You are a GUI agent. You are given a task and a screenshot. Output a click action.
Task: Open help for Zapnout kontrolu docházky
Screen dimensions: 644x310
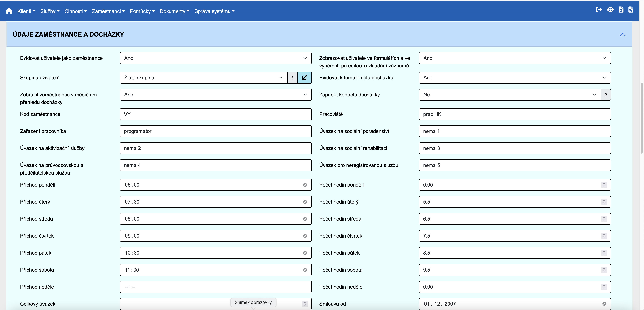coord(605,95)
